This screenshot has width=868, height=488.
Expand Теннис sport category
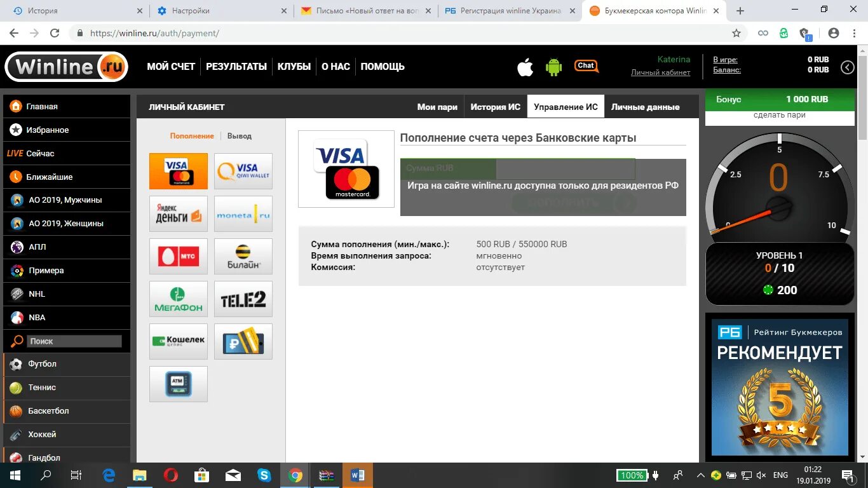point(67,388)
